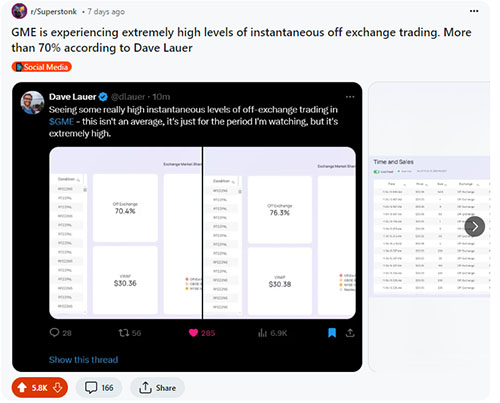Screen dimensions: 500x403
Task: Advance to the next gallery image
Action: [475, 226]
